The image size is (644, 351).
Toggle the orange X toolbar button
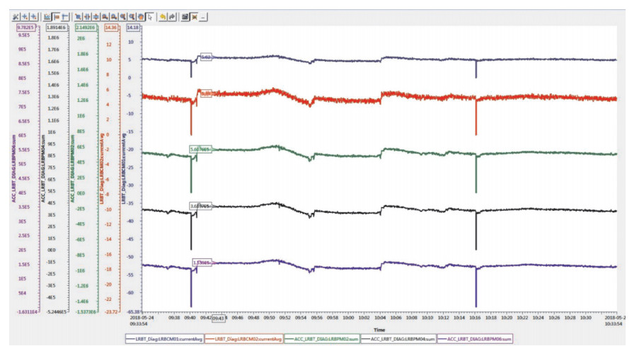tap(194, 16)
